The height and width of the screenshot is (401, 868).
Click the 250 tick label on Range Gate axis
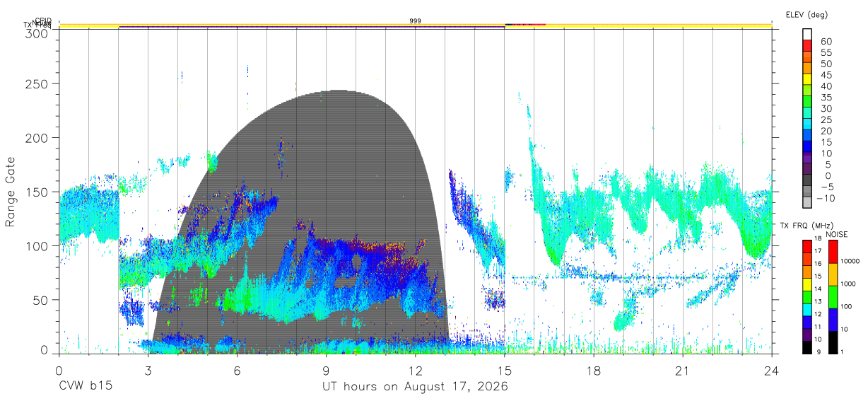click(x=36, y=83)
